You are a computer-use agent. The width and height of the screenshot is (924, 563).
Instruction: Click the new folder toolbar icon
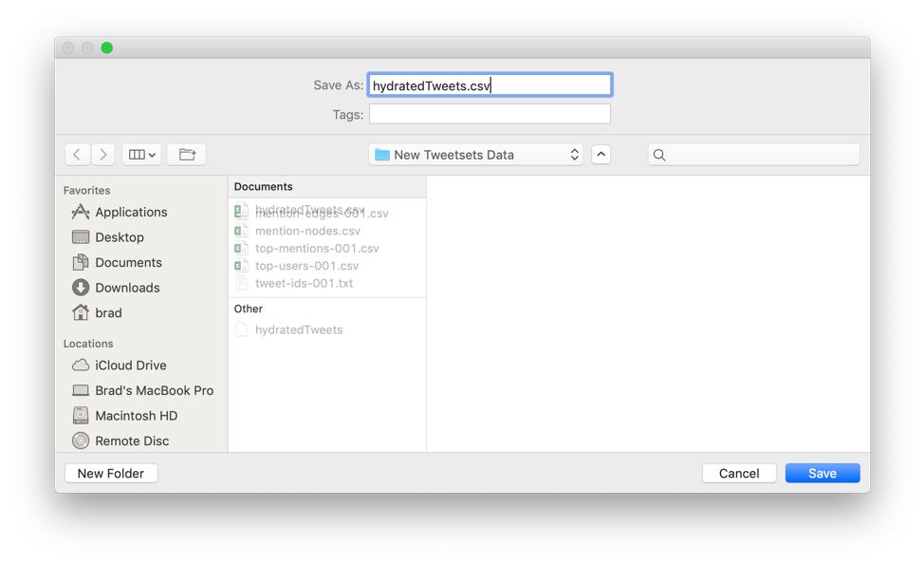coord(186,154)
